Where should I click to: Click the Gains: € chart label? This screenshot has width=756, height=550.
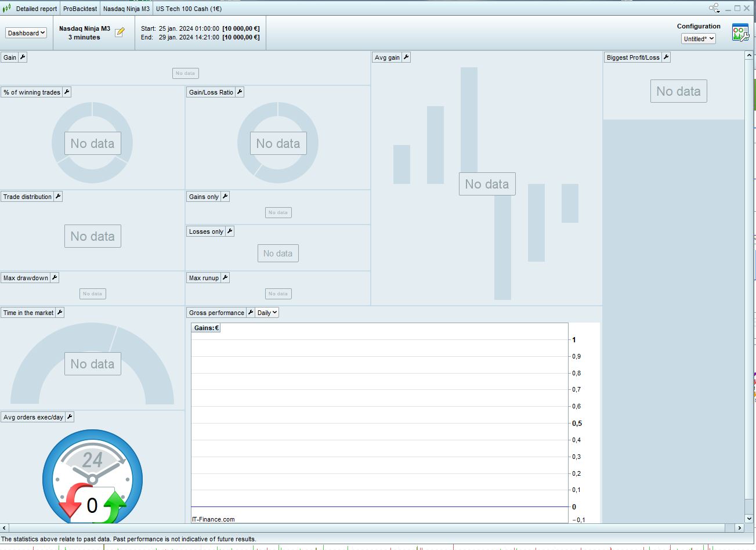pyautogui.click(x=207, y=328)
